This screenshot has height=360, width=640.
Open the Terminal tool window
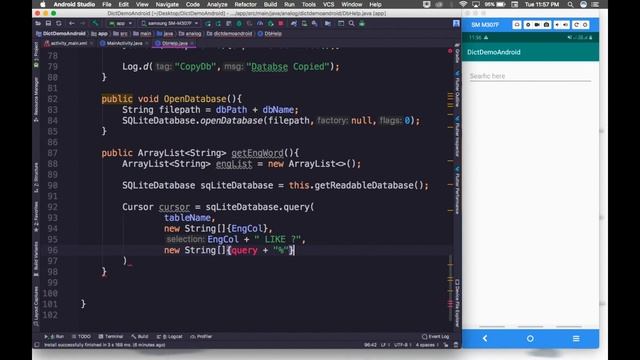point(111,336)
